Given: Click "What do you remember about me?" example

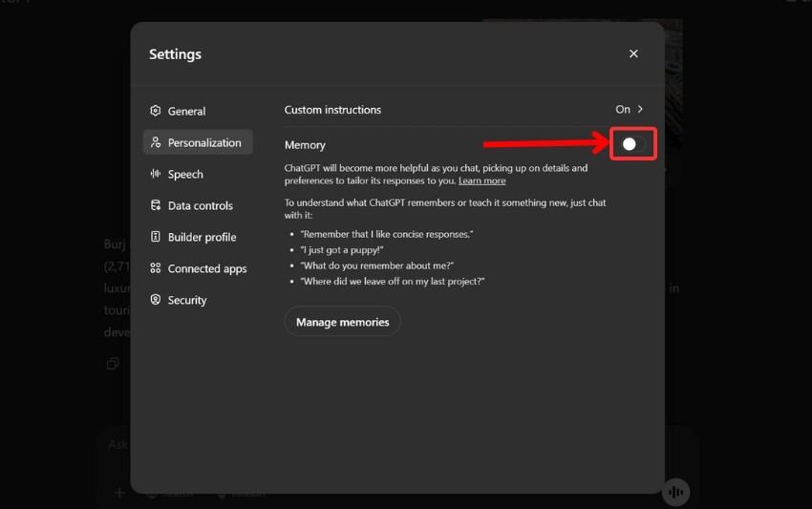Looking at the screenshot, I should (377, 265).
